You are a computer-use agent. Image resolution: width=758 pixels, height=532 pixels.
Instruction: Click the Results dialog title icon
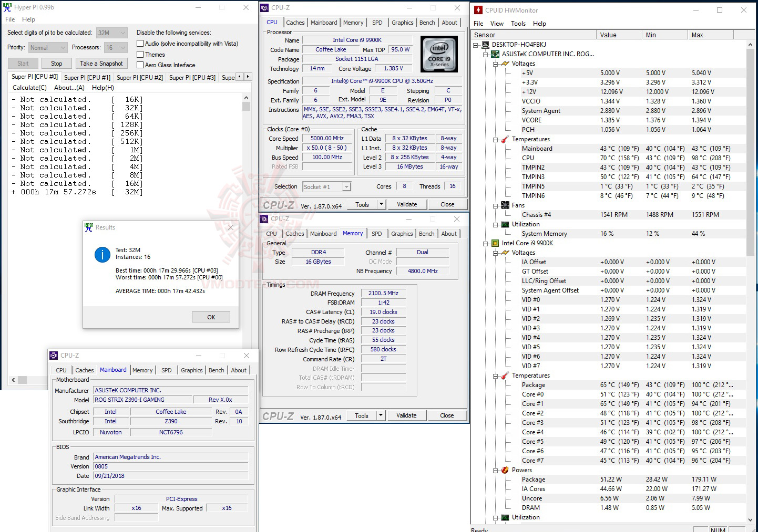pos(89,227)
